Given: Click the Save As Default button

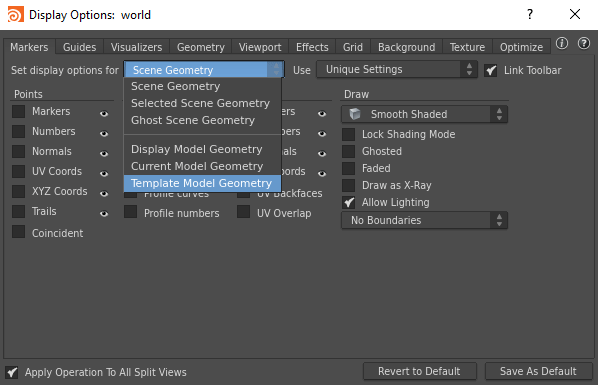Looking at the screenshot, I should point(538,371).
